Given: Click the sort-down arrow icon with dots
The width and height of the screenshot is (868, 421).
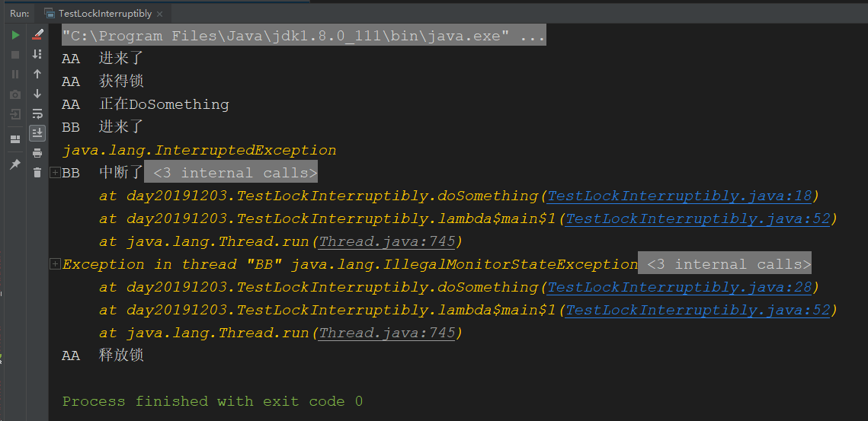Looking at the screenshot, I should coord(37,54).
